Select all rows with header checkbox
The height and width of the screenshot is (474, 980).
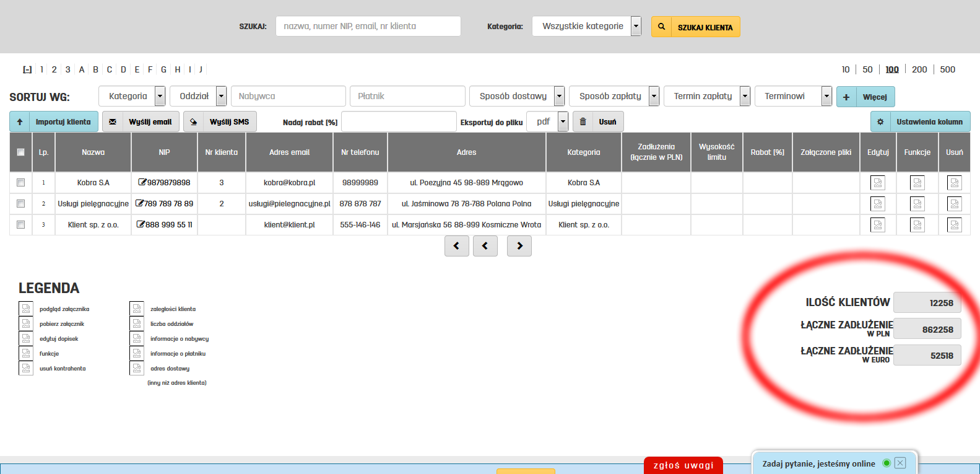(20, 152)
